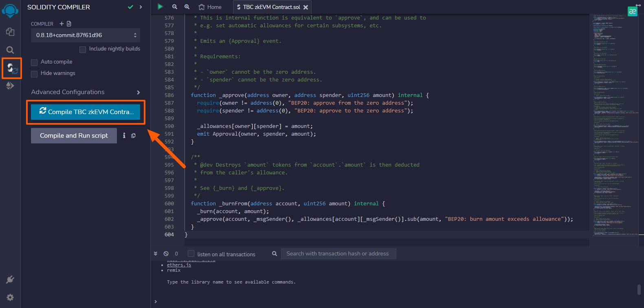Click Compile TBC zkEVM Contract button
The height and width of the screenshot is (308, 644).
pos(86,112)
